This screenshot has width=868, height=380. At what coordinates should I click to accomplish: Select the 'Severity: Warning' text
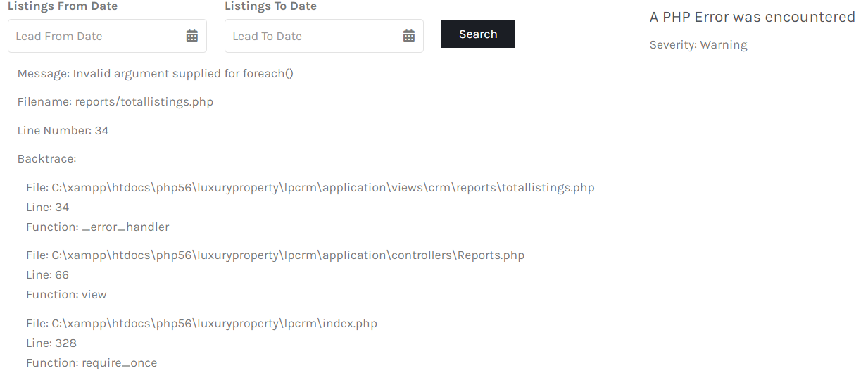698,45
